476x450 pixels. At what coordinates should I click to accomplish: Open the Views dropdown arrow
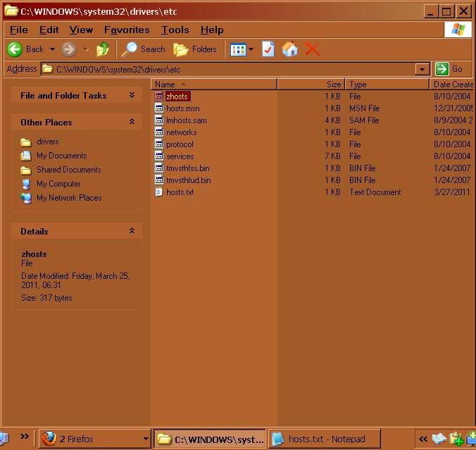(x=251, y=49)
